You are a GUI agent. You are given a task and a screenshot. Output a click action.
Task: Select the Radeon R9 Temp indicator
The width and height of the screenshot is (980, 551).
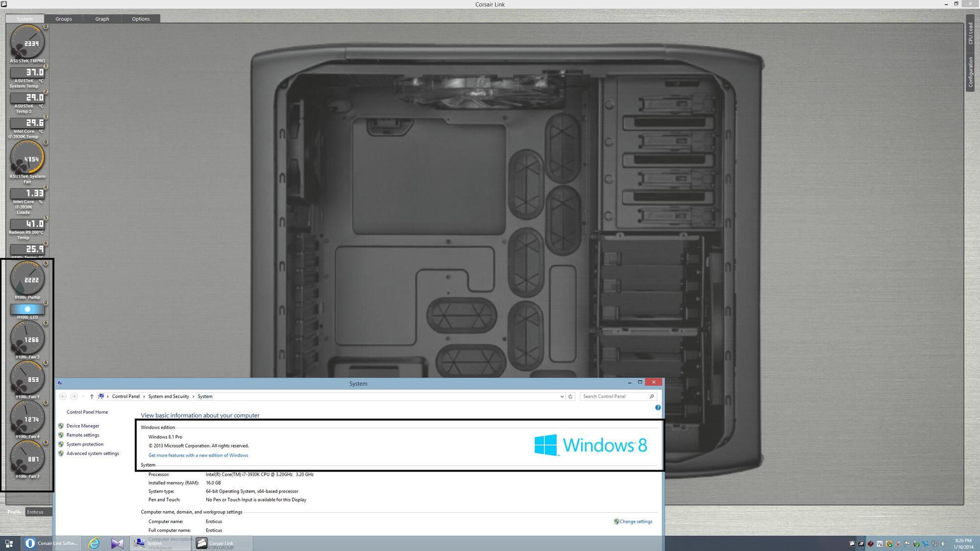click(x=27, y=224)
